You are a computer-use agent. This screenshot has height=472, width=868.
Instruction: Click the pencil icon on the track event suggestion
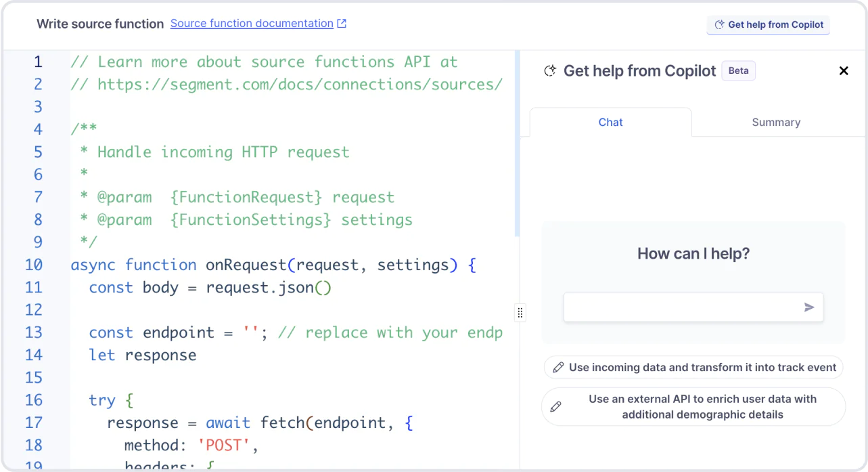558,367
